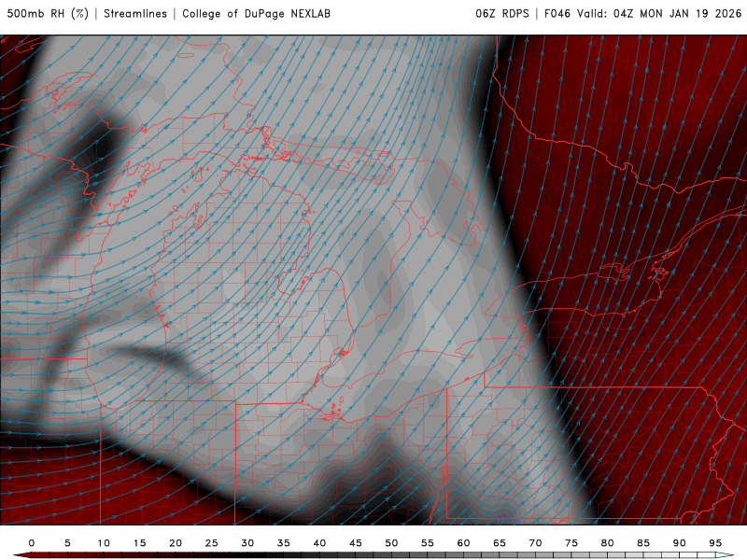Click the color scale label '60'
This screenshot has height=560, width=747.
click(463, 543)
